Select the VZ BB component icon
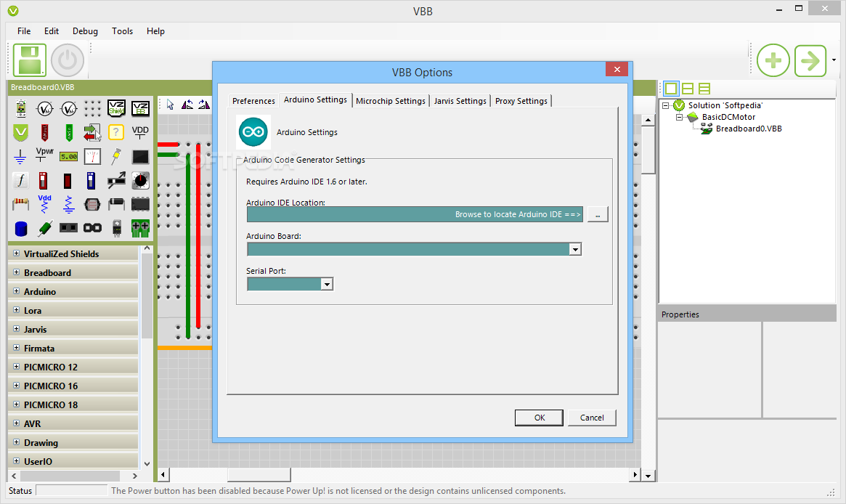Image resolution: width=846 pixels, height=504 pixels. click(x=140, y=108)
